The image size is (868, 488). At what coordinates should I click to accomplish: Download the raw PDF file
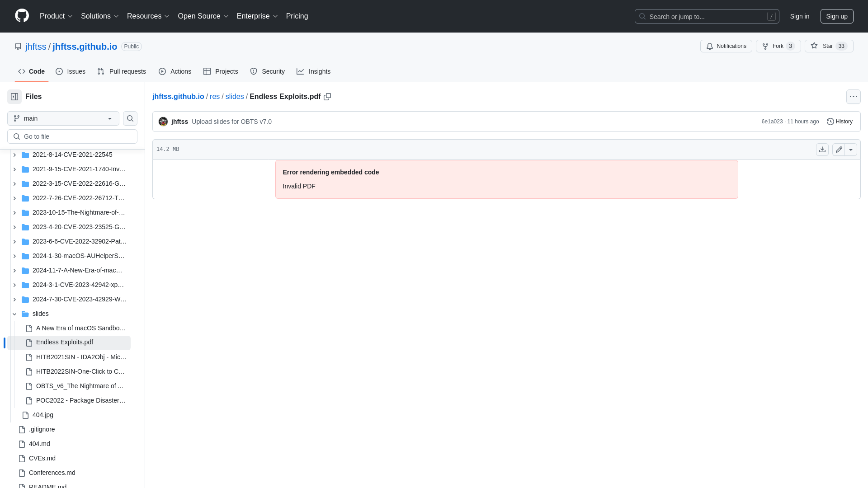(822, 150)
